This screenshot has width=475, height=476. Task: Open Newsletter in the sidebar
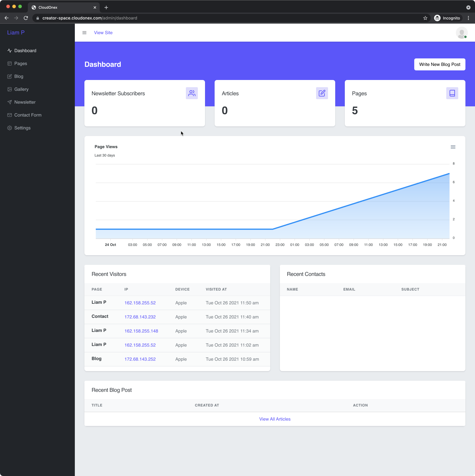[25, 102]
